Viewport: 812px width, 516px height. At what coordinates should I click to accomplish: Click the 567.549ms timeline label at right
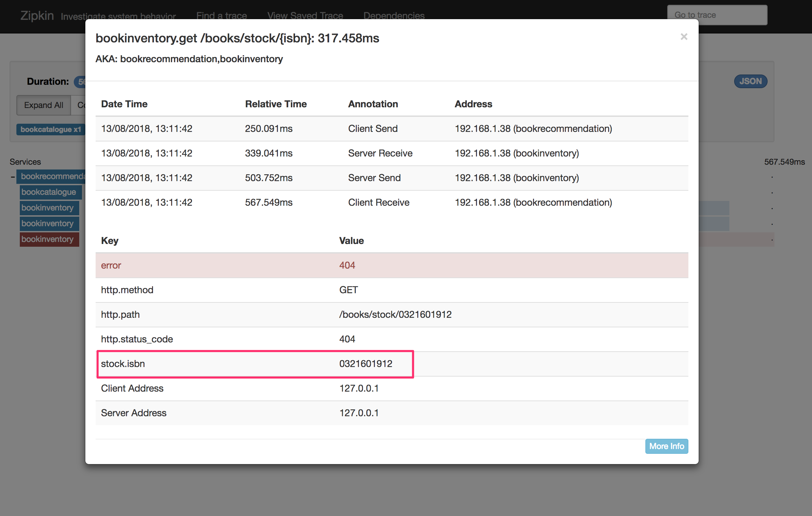tap(784, 162)
